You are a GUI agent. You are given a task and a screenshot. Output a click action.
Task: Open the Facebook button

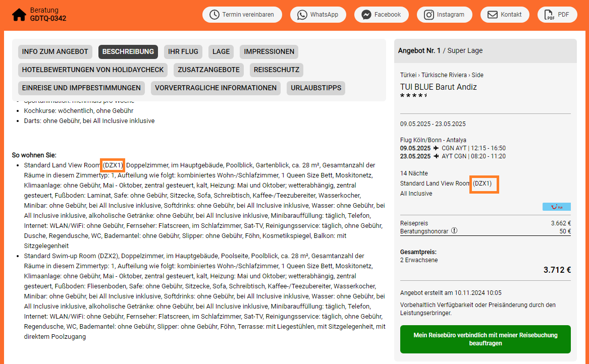(x=381, y=15)
